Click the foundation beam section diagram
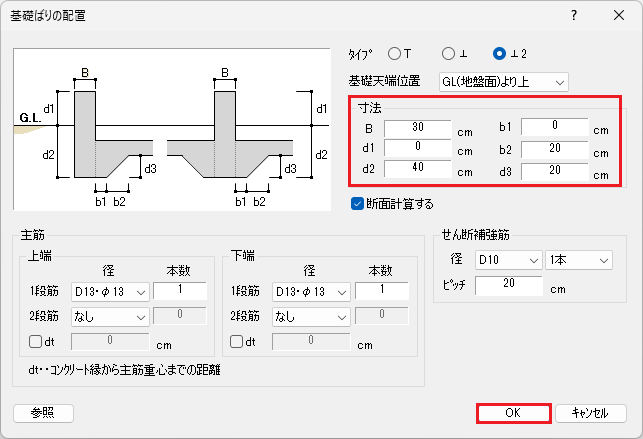Image resolution: width=643 pixels, height=439 pixels. pos(175,127)
